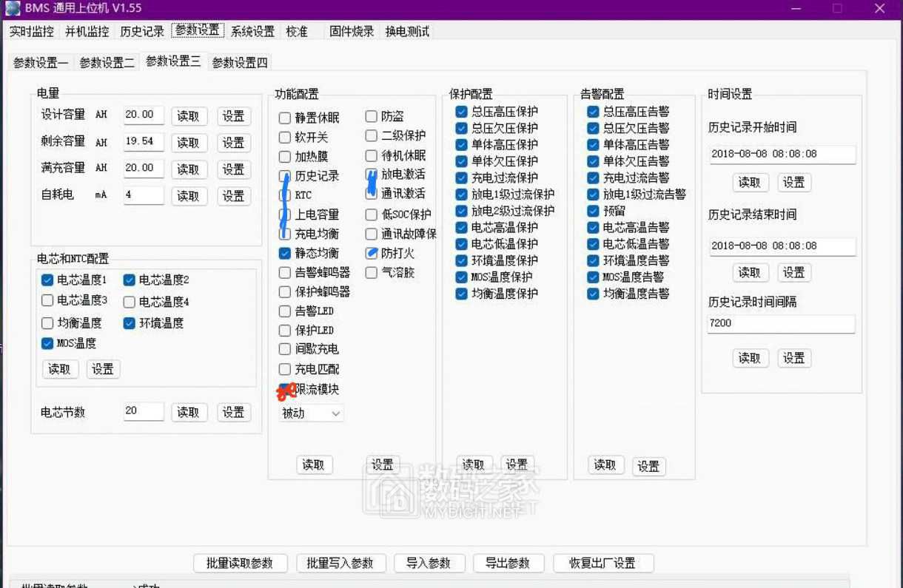Uncheck the 防打火 option
903x588 pixels.
[x=372, y=254]
